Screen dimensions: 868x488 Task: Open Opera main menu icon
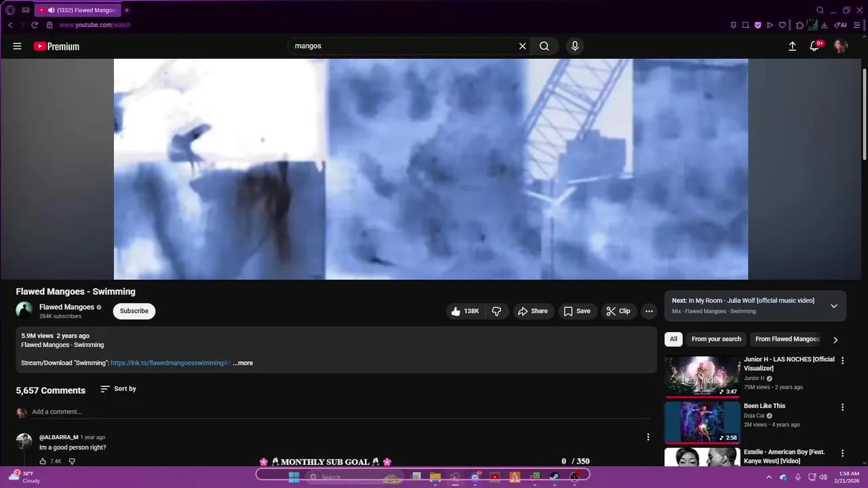click(x=10, y=10)
